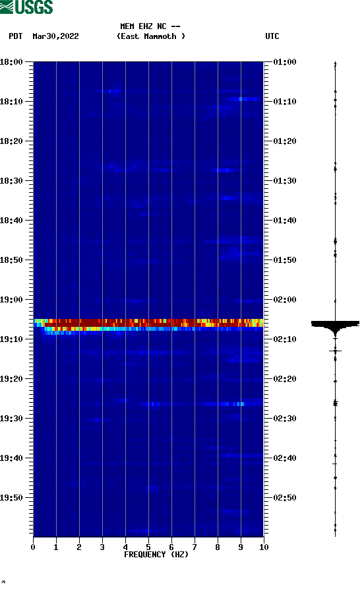Click the 6 Hz frequency tick label
The height and width of the screenshot is (589, 364).
click(x=171, y=547)
